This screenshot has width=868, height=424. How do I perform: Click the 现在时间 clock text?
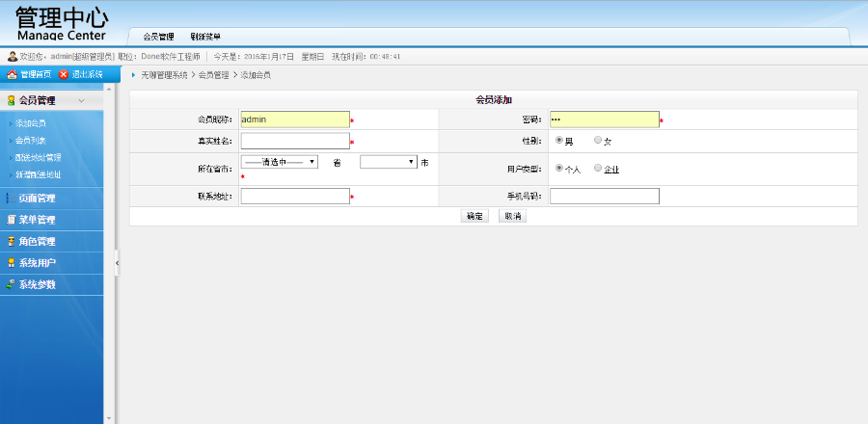(366, 57)
